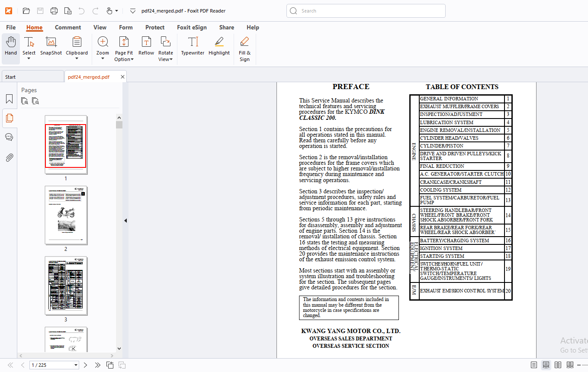Open the File menu

coord(11,27)
